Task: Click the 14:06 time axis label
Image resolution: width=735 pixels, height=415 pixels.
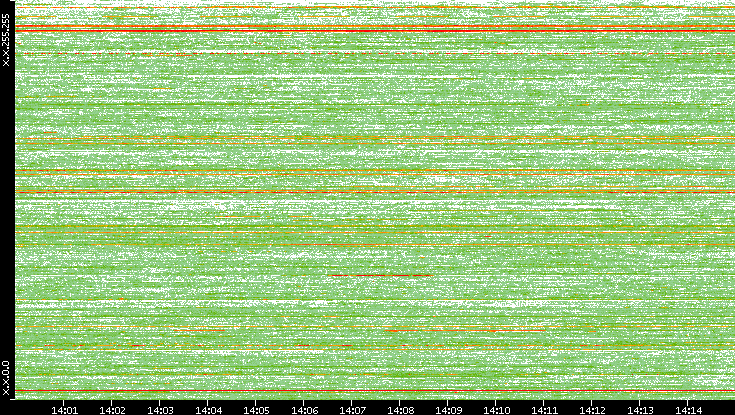Action: point(304,410)
